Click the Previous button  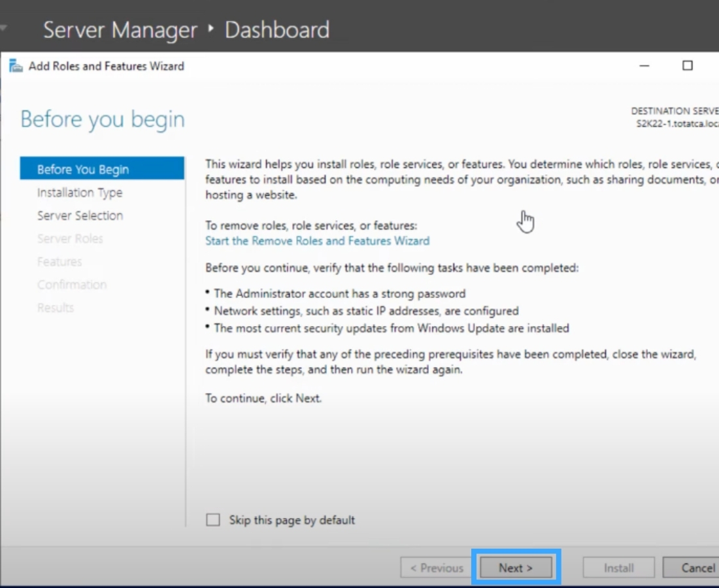tap(436, 567)
